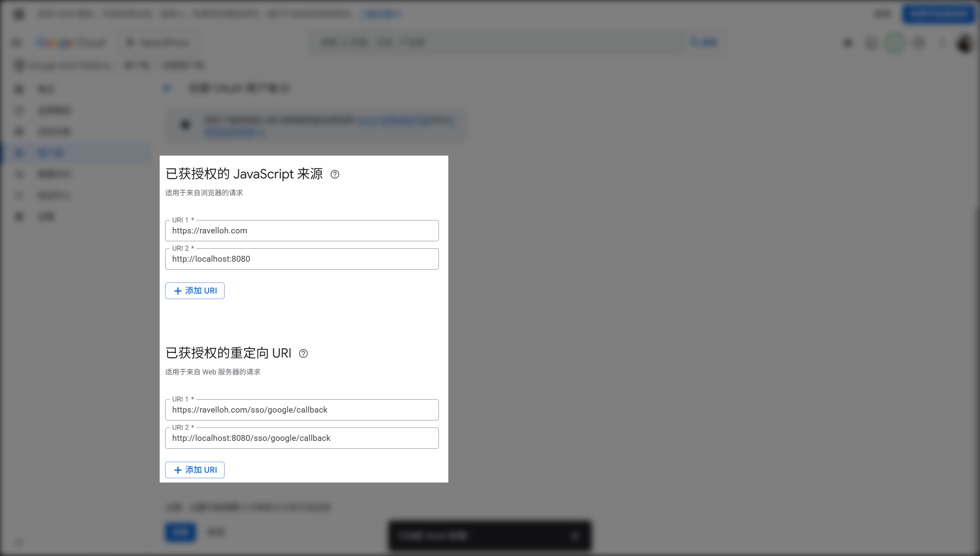Click the Google Cloud logo

coord(71,42)
